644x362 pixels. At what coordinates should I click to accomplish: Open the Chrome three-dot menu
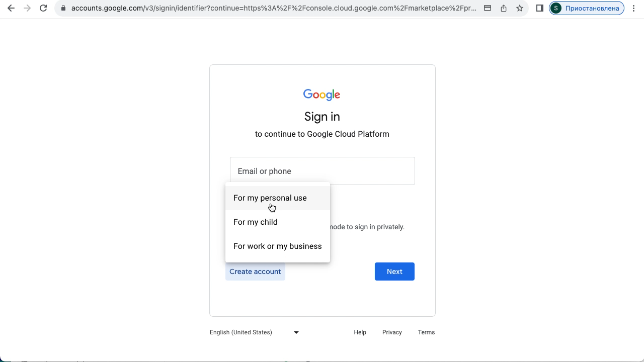[x=634, y=8]
